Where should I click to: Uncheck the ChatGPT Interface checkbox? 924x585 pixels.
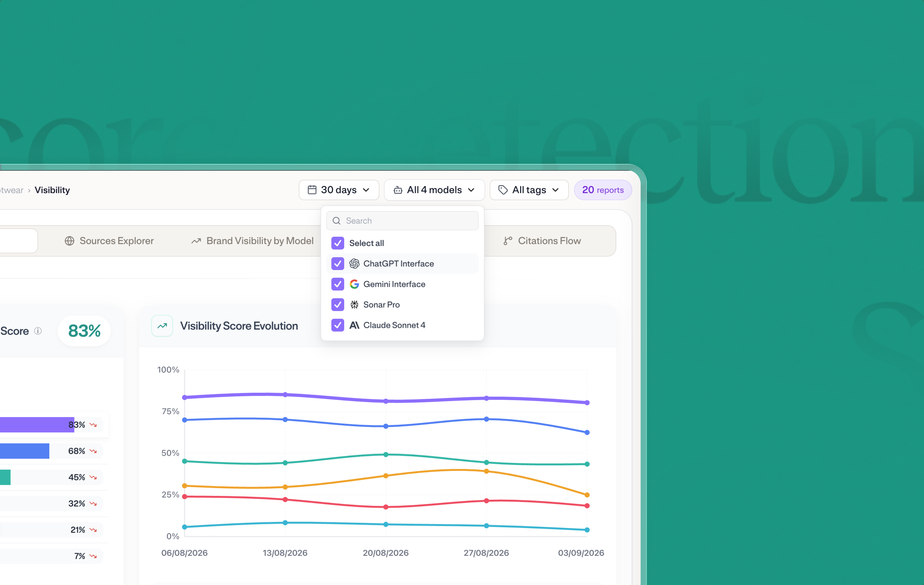pyautogui.click(x=338, y=263)
